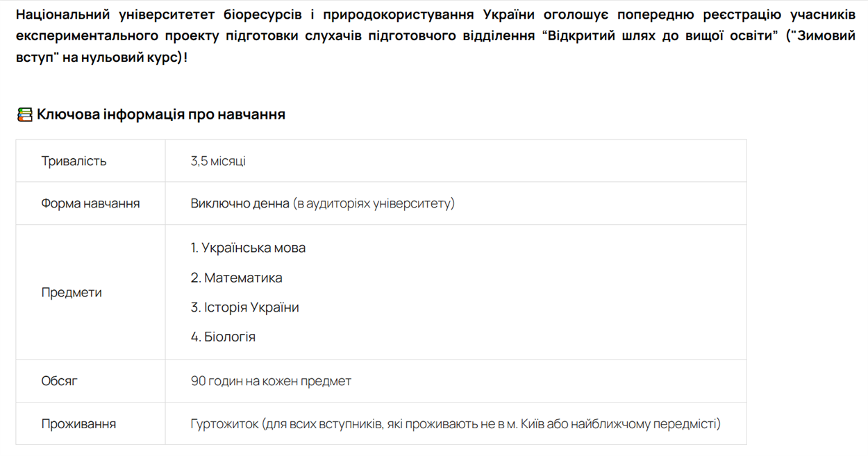This screenshot has width=868, height=456.
Task: Click the "90 годин на кожен предмет" cell
Action: (x=271, y=381)
